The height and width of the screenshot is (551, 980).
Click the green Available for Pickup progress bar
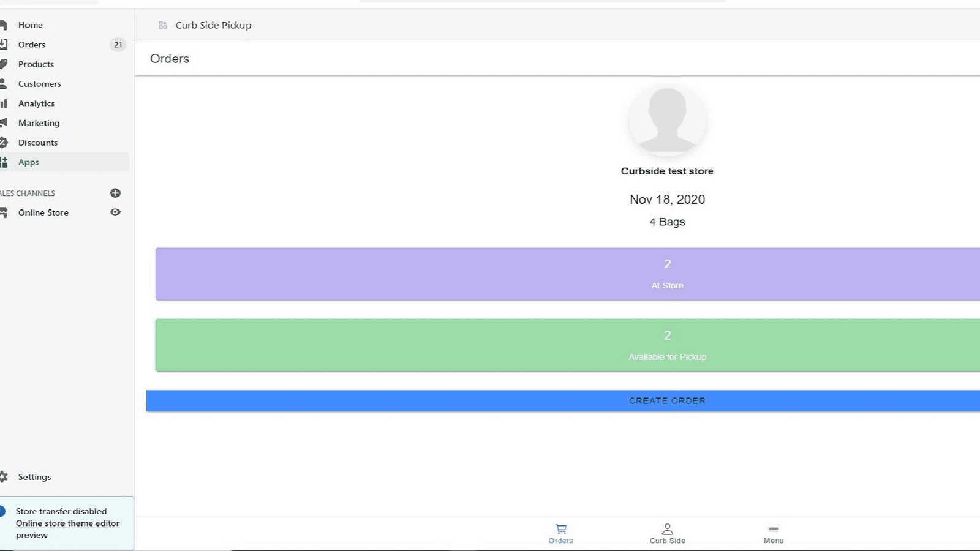(x=667, y=345)
